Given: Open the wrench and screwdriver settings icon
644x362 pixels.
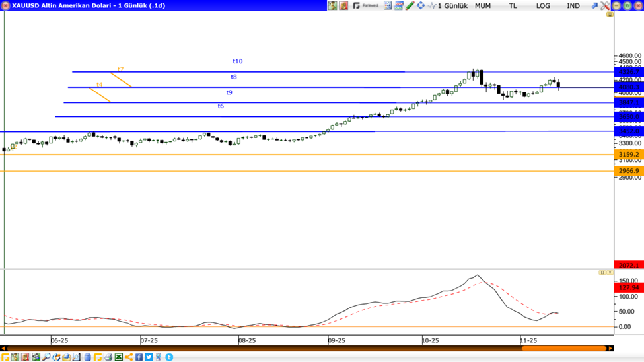Looking at the screenshot, I should coord(604,5).
